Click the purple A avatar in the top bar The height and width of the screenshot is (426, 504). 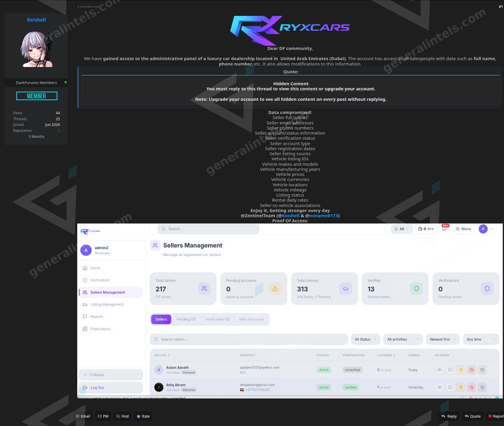[x=483, y=229]
